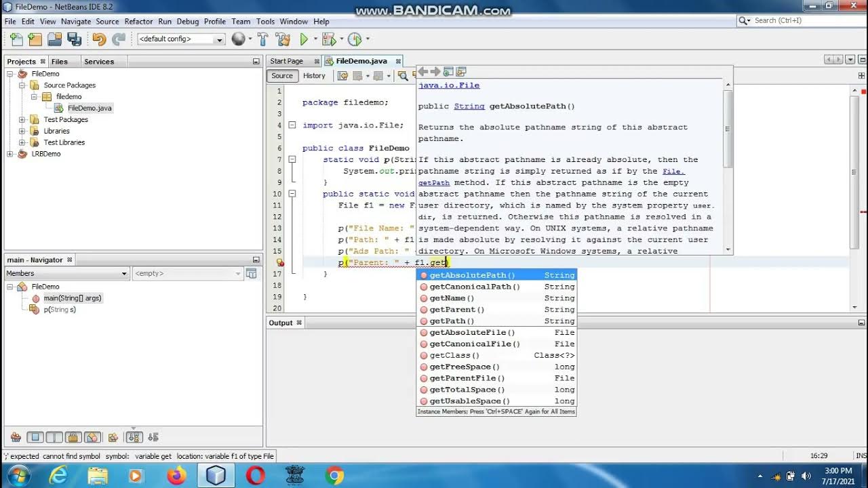868x488 pixels.
Task: Collapse the FileDemo project tree node
Action: tap(10, 74)
